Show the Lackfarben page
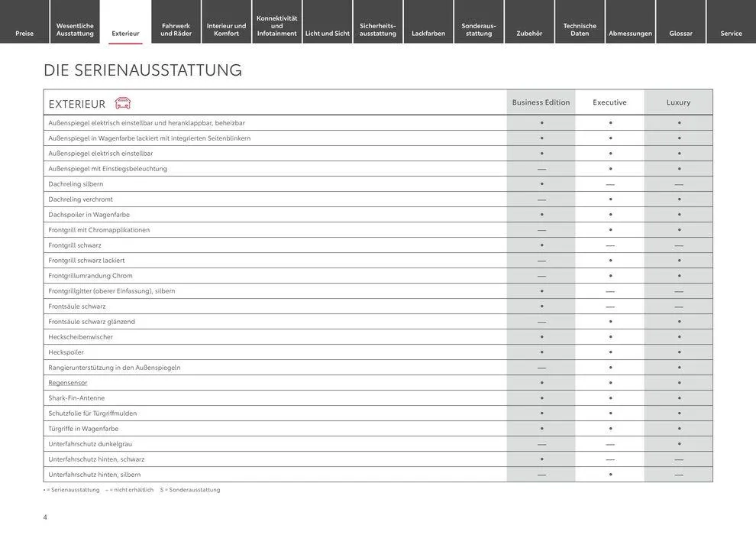 428,33
